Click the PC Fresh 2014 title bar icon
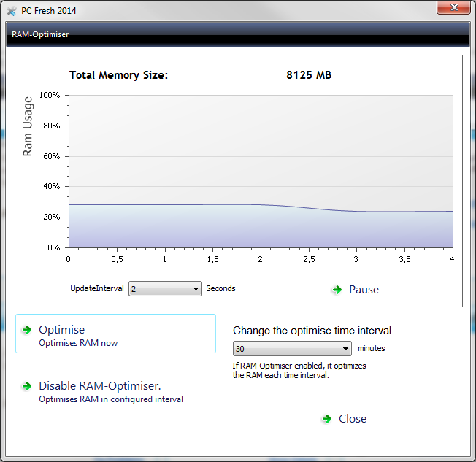This screenshot has width=476, height=462. [x=12, y=11]
